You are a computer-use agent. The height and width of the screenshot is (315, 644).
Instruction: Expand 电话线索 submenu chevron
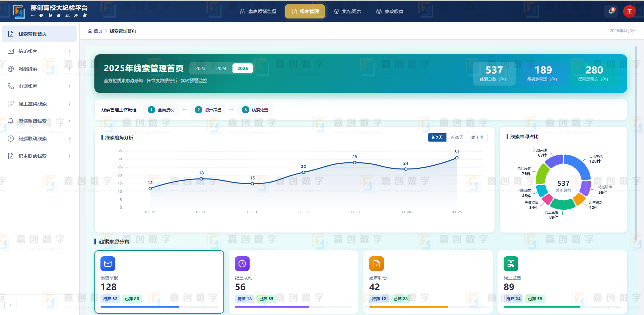(x=70, y=86)
